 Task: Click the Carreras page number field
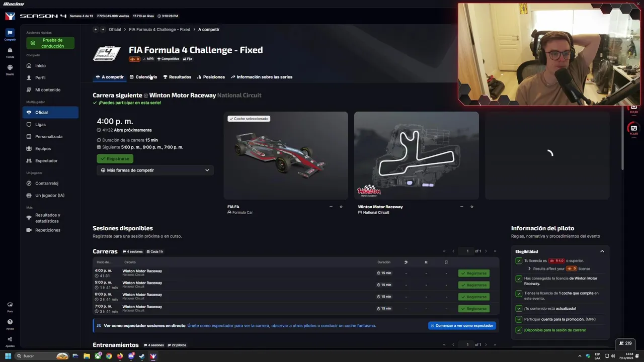coord(467,251)
